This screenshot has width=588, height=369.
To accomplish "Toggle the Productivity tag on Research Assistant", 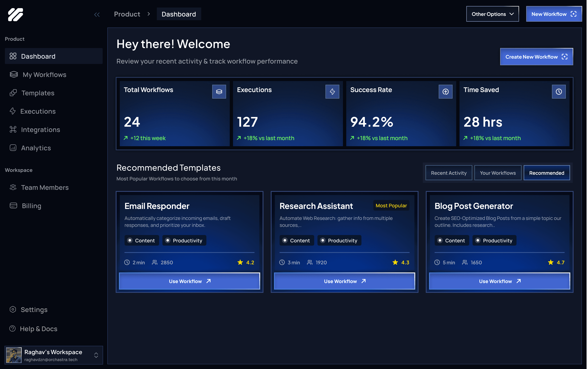I will (x=339, y=240).
